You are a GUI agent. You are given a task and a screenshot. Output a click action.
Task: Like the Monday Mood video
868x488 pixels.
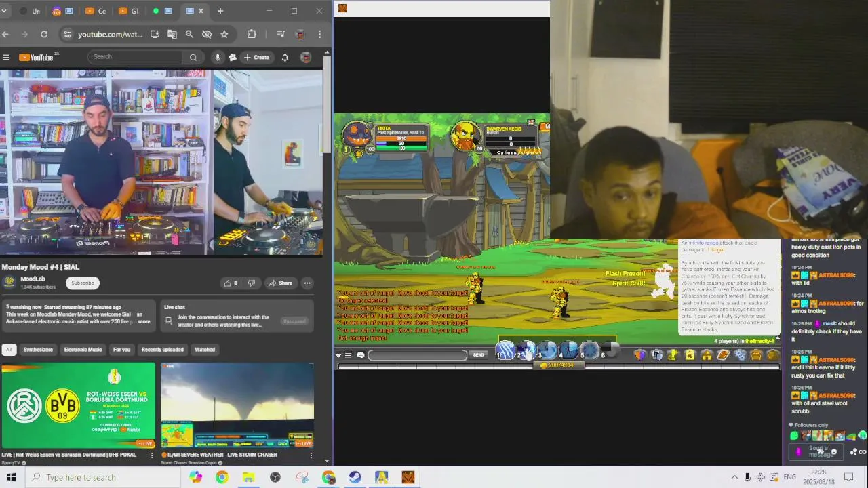pyautogui.click(x=231, y=283)
